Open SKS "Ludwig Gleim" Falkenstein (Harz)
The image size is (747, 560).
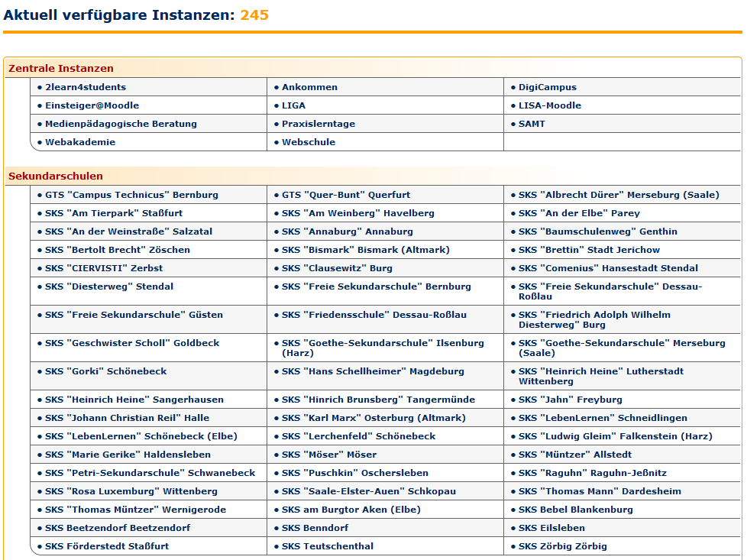(616, 436)
